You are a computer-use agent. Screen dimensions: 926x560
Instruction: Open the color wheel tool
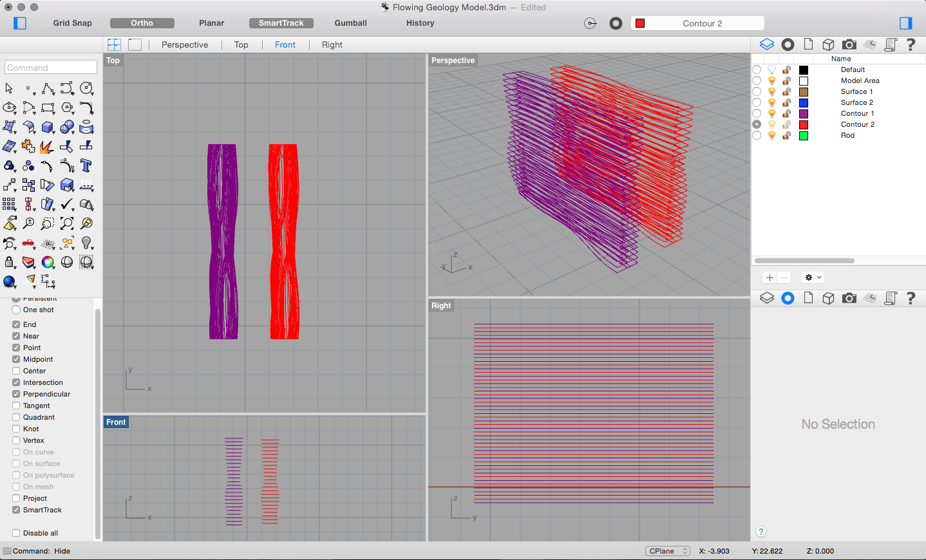[x=48, y=262]
